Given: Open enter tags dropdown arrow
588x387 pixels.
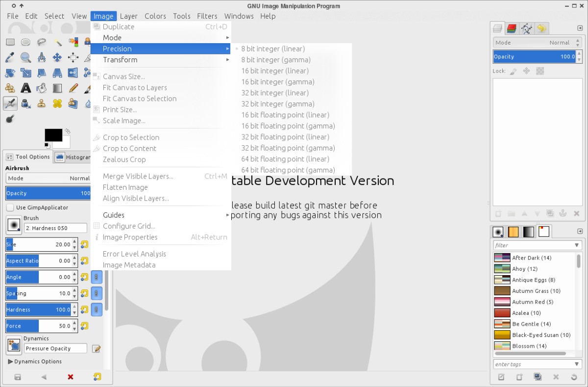Looking at the screenshot, I should point(577,364).
